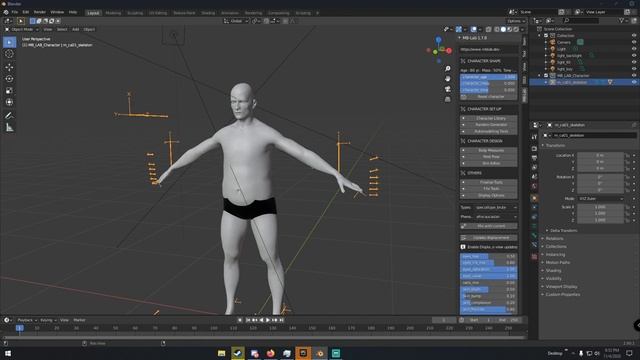This screenshot has width=640, height=360.
Task: Hide the Camera object in outliner
Action: 634,42
